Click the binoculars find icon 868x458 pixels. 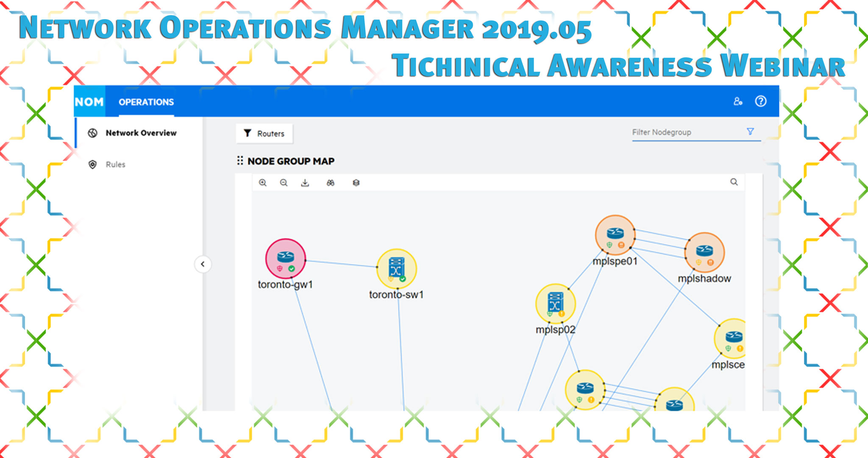[x=331, y=183]
